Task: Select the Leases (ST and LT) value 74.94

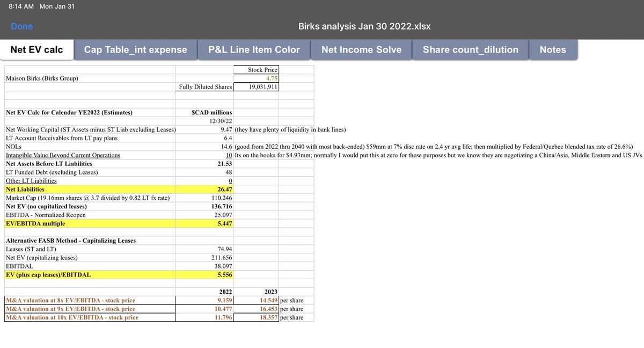Action: pyautogui.click(x=204, y=249)
